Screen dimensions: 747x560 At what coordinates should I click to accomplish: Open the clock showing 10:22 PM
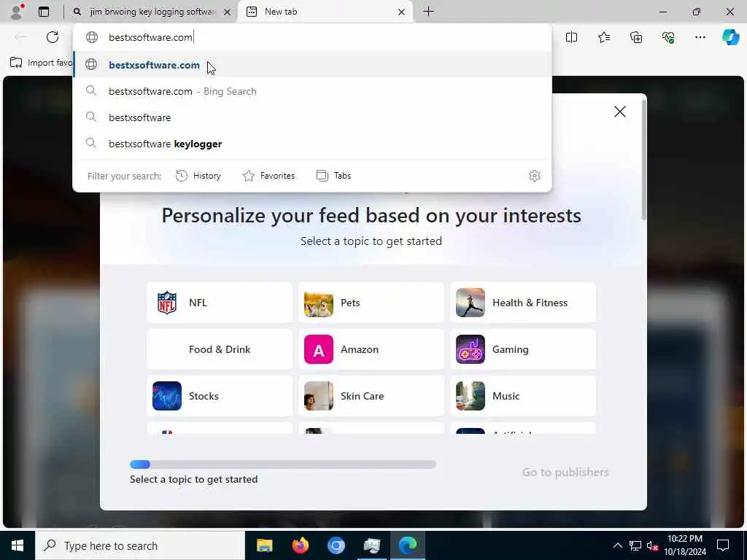(685, 545)
